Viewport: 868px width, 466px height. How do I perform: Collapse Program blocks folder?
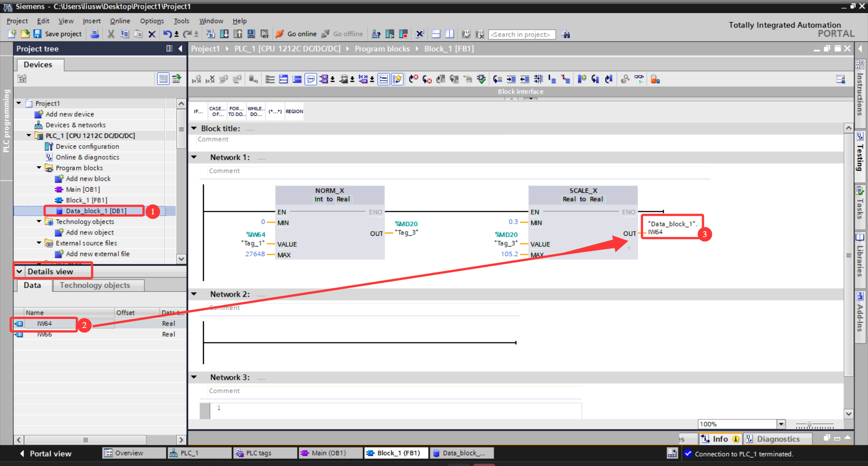point(39,167)
